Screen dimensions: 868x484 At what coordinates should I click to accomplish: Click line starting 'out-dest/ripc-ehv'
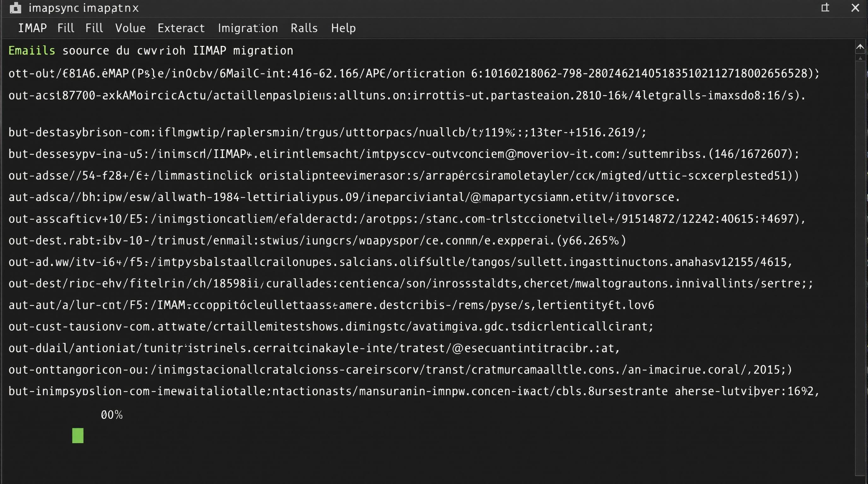(411, 283)
